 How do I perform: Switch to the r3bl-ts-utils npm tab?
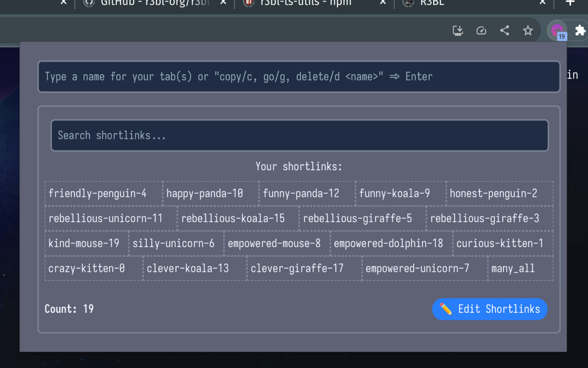click(x=314, y=4)
